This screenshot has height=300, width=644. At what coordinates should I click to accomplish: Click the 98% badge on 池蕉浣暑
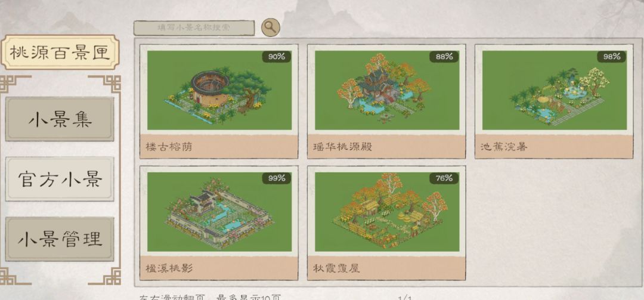[x=612, y=57]
